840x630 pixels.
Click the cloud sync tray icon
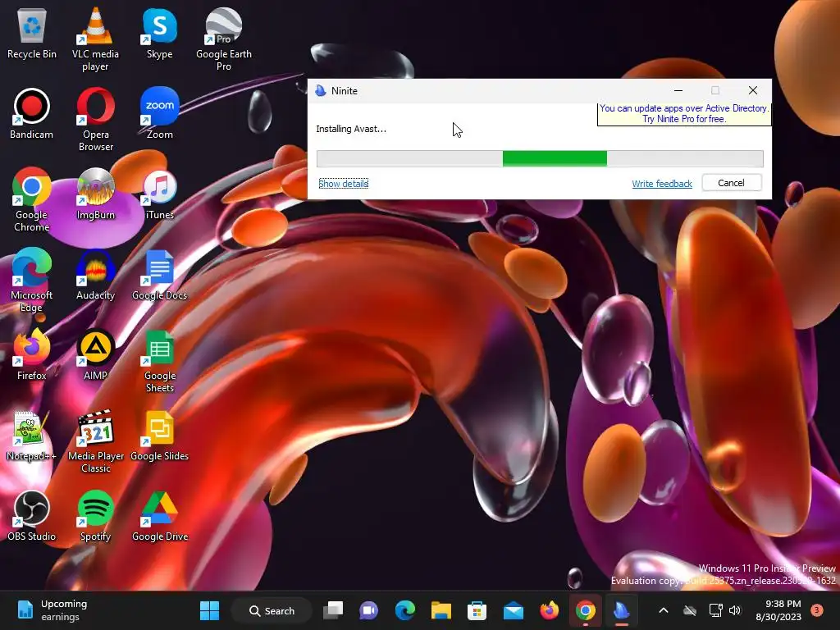click(x=690, y=610)
